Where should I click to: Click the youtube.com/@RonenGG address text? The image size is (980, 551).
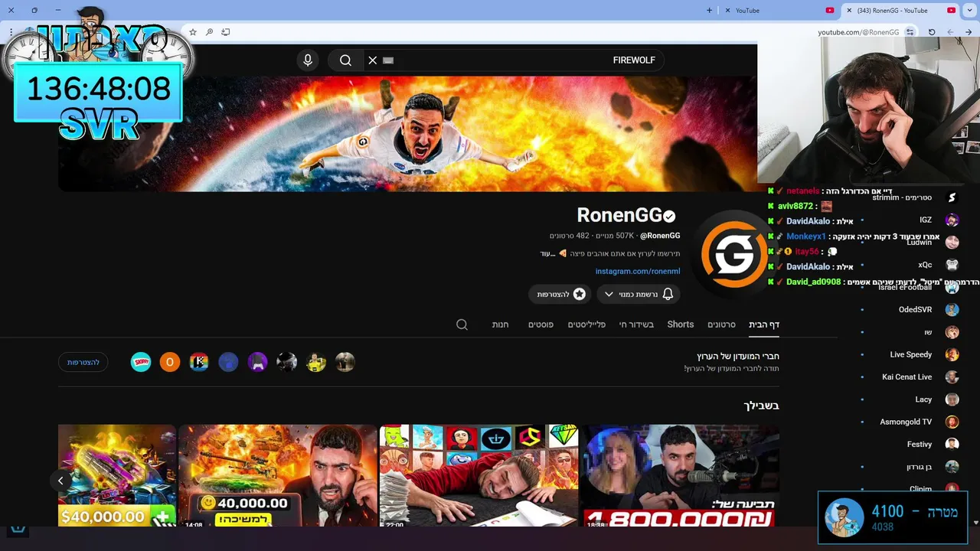coord(858,32)
